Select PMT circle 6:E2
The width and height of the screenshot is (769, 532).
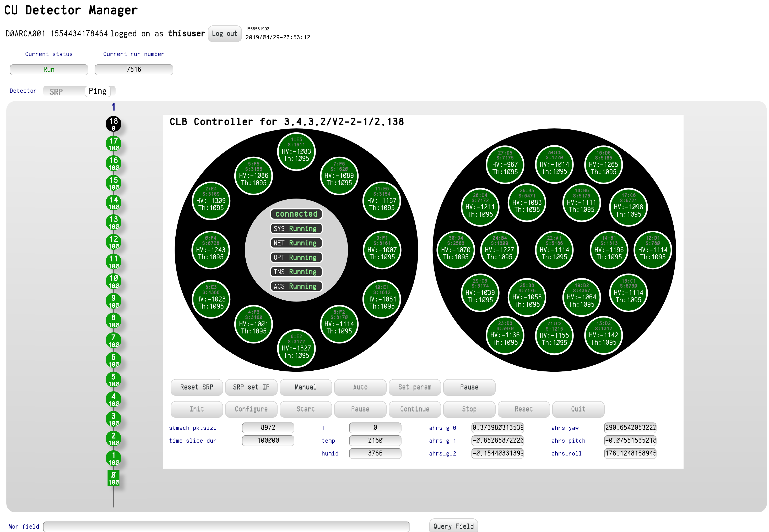click(296, 348)
